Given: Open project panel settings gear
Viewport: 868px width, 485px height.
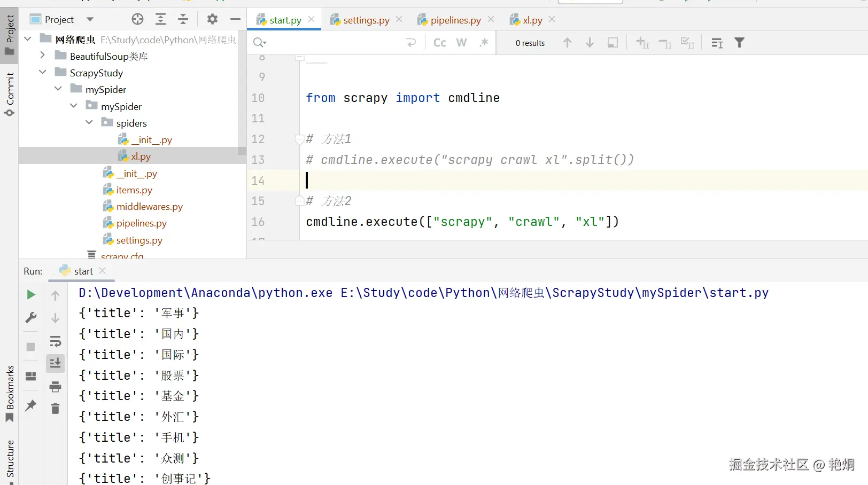Looking at the screenshot, I should click(x=212, y=20).
